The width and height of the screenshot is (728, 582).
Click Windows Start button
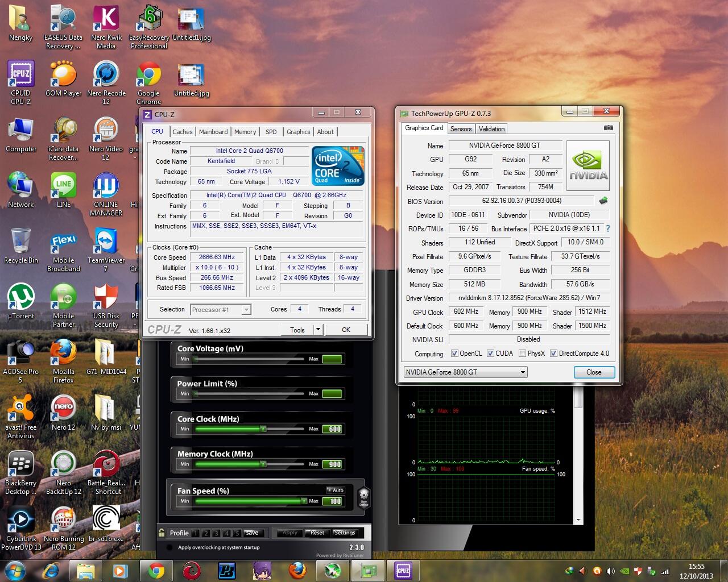click(15, 570)
